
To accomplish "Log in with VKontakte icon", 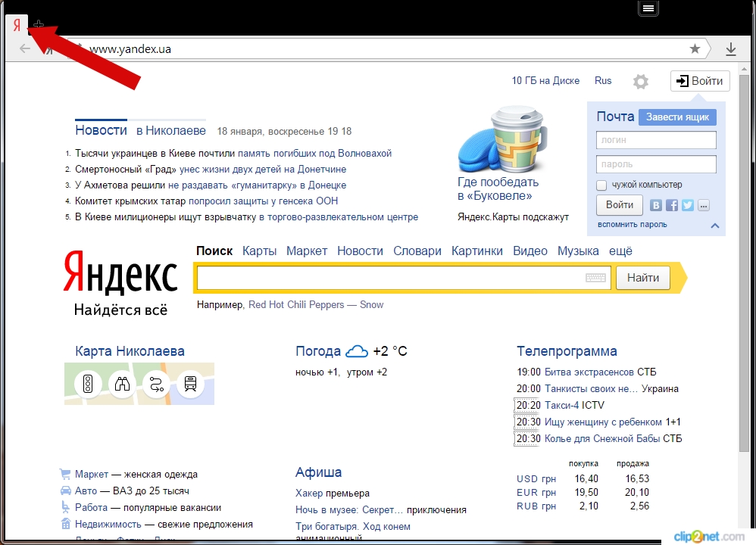I will tap(656, 205).
